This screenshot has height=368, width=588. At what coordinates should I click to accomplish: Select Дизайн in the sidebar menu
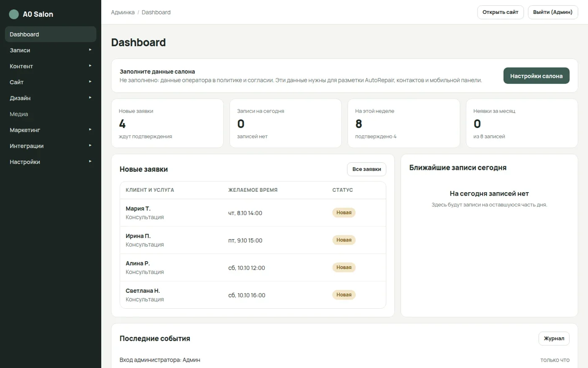point(50,98)
